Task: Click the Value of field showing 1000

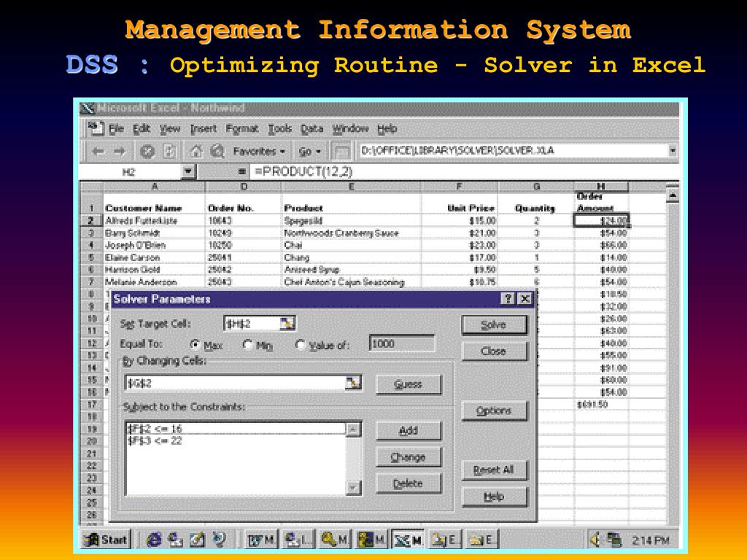Action: [402, 344]
